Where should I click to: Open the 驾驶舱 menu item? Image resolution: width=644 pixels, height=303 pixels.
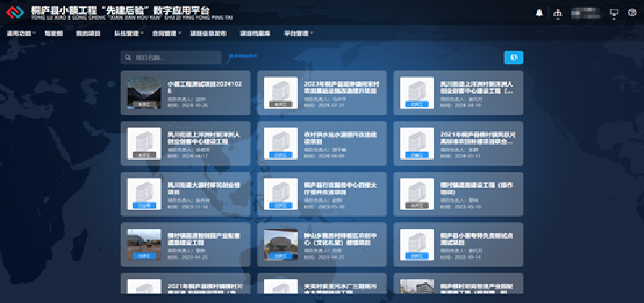click(x=54, y=34)
